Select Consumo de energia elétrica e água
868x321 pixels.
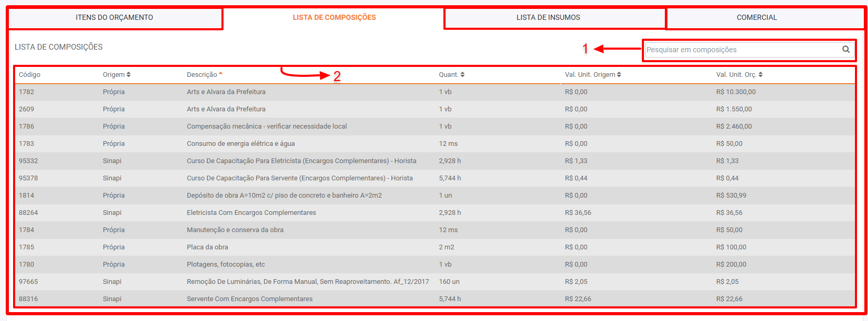240,144
